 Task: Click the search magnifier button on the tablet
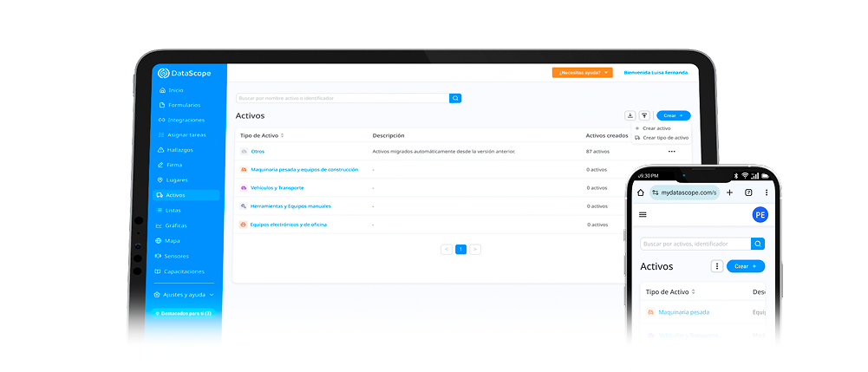455,98
